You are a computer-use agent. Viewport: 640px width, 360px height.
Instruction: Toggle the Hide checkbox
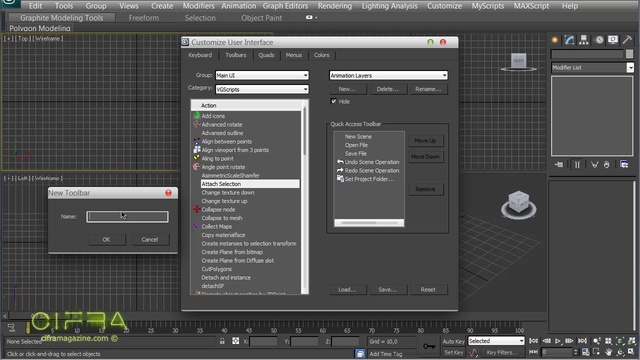coord(333,101)
